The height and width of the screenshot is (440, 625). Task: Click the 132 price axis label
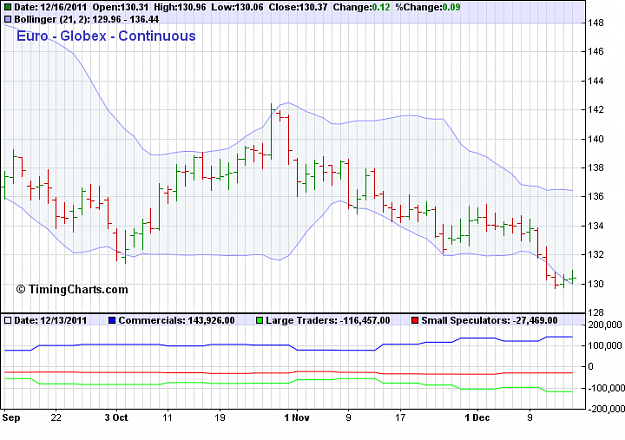596,255
